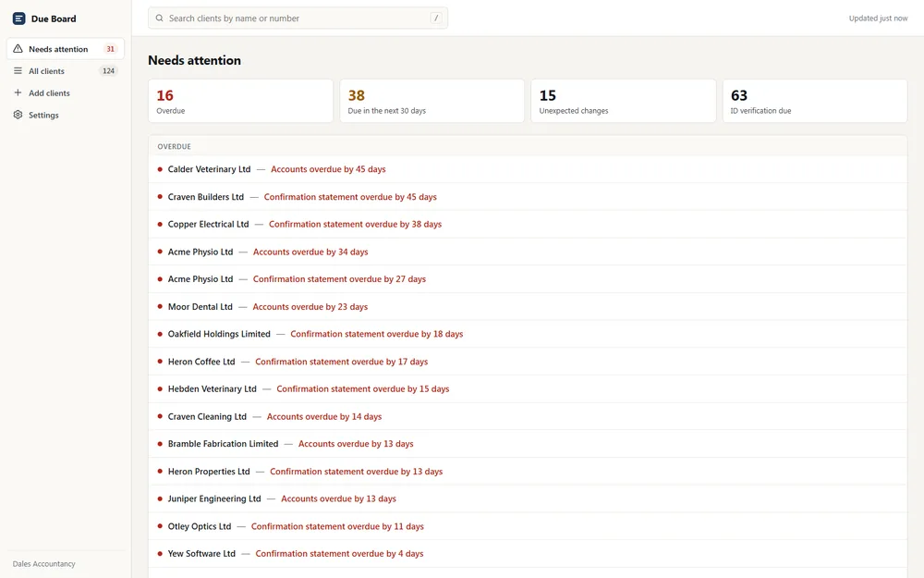Open the 63 ID verification due card

click(815, 101)
